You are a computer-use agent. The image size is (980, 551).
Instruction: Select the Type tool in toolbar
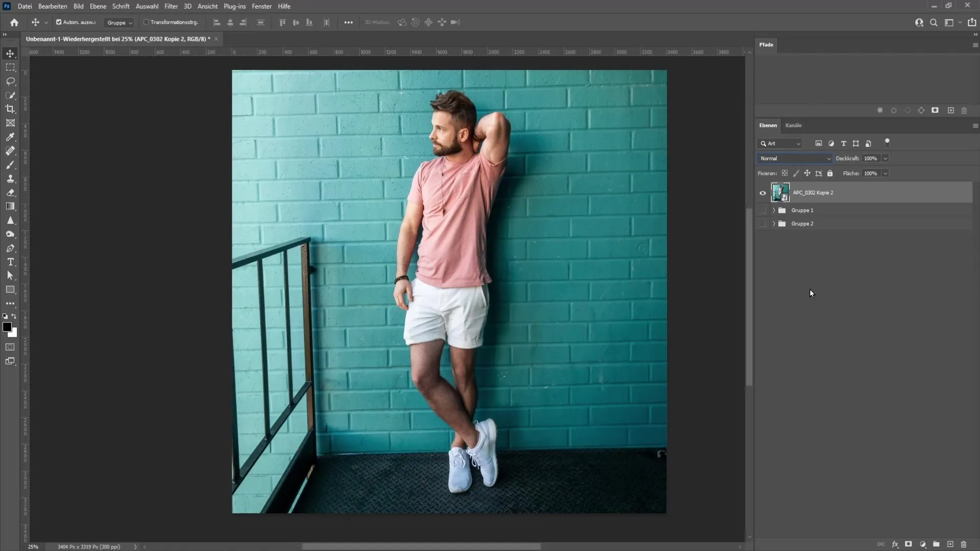[10, 262]
